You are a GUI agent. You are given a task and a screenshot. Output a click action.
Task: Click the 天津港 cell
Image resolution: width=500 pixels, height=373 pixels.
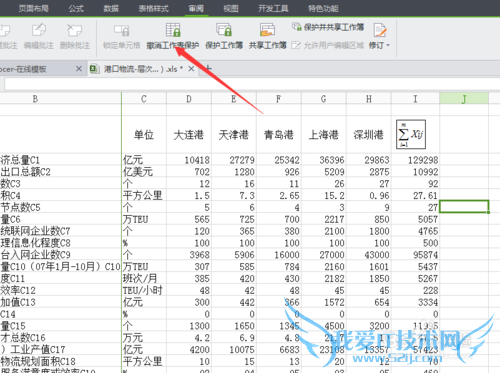point(234,135)
